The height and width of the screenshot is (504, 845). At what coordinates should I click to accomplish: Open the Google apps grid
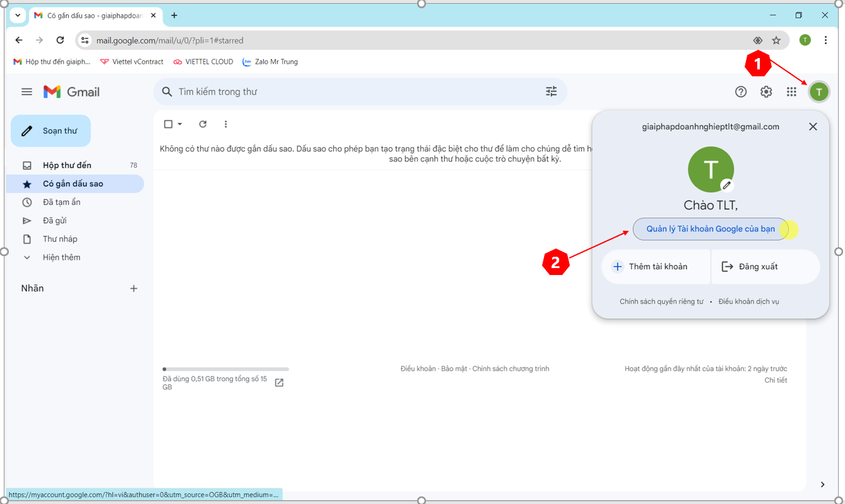tap(791, 92)
